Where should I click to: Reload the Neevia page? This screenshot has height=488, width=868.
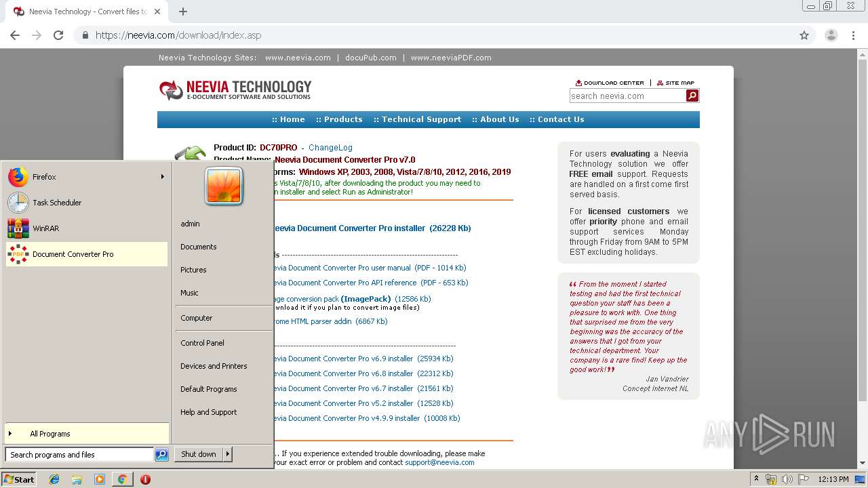(58, 35)
